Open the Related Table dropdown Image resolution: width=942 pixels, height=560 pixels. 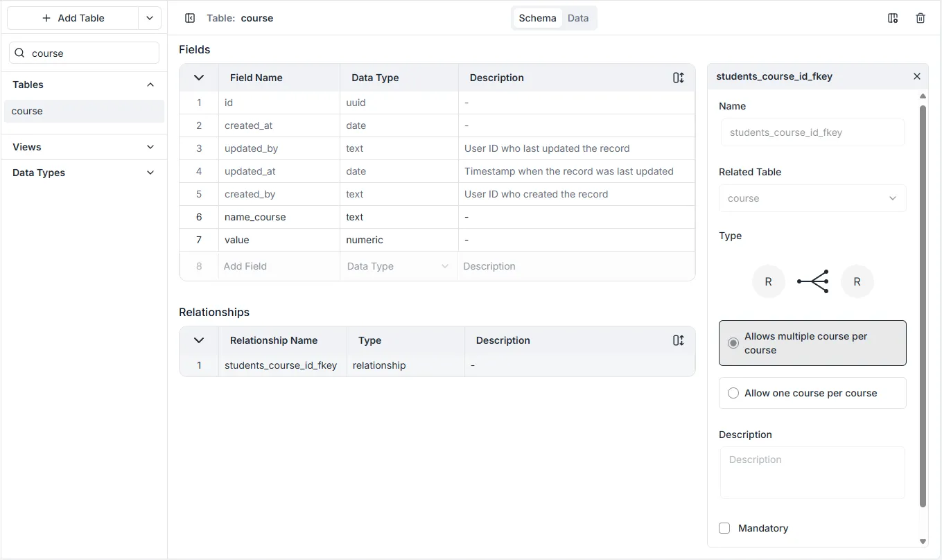(x=812, y=198)
